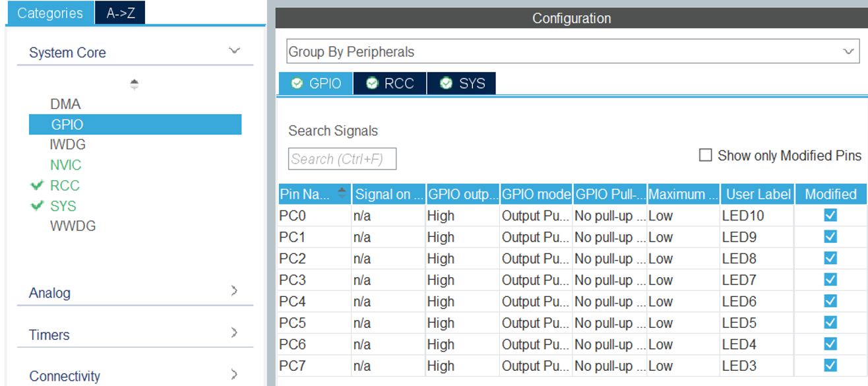
Task: Enable Show only Modified Pins checkbox
Action: tap(706, 156)
